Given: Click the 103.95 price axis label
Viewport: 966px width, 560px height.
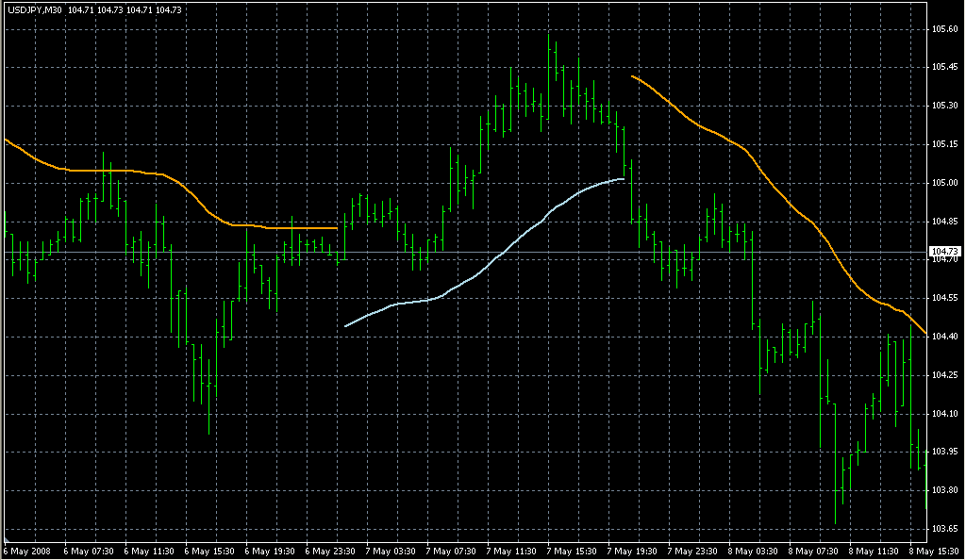Looking at the screenshot, I should click(x=944, y=452).
